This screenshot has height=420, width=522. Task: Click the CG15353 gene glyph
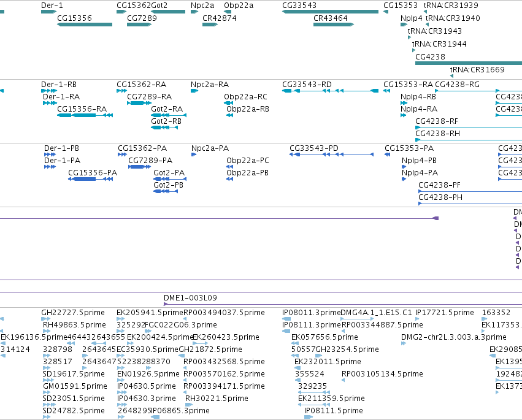(386, 12)
